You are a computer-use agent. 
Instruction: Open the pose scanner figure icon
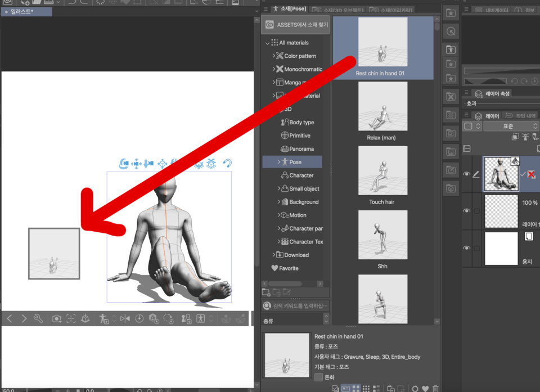(x=200, y=319)
